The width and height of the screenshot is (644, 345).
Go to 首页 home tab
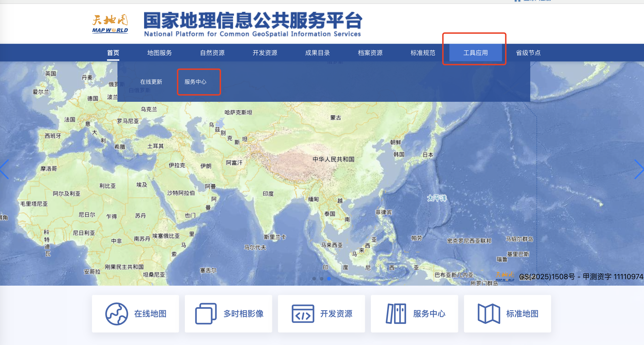point(113,53)
